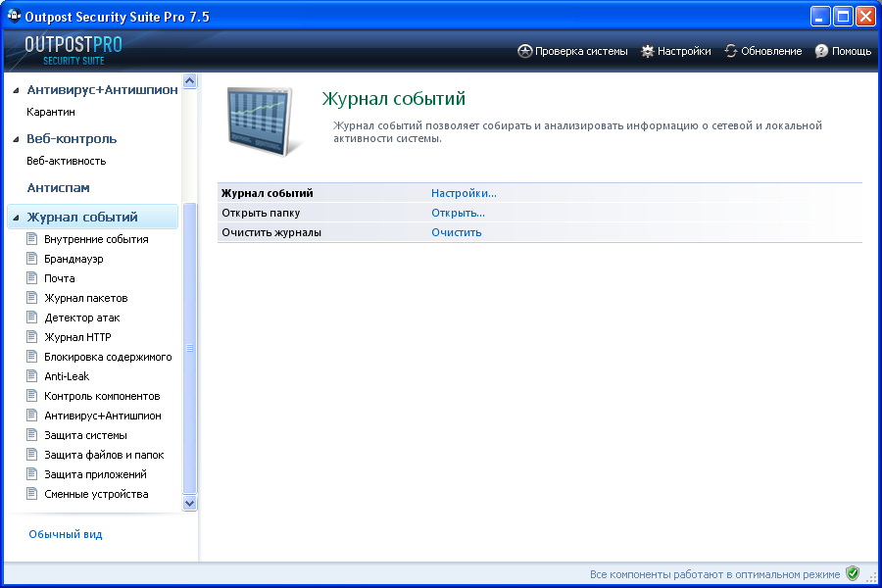
Task: Open the Журнал HTTP log
Action: [77, 337]
